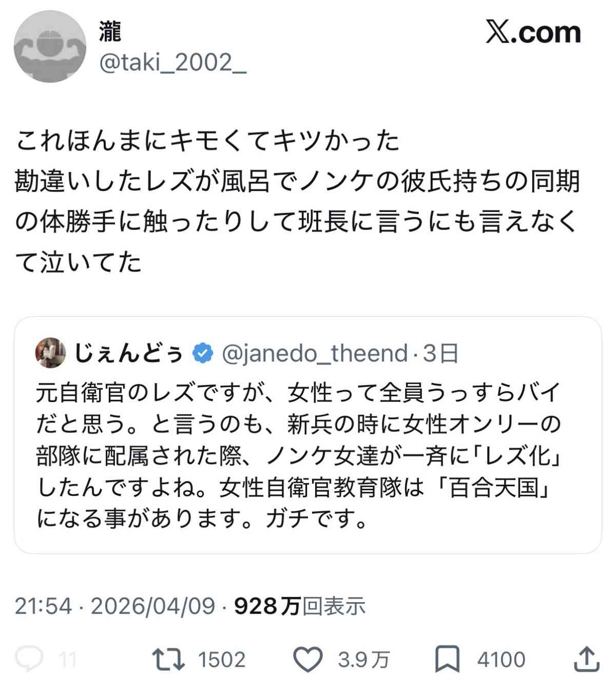The width and height of the screenshot is (616, 692).
Task: Open the muscle avatar profile picture
Action: tap(50, 47)
